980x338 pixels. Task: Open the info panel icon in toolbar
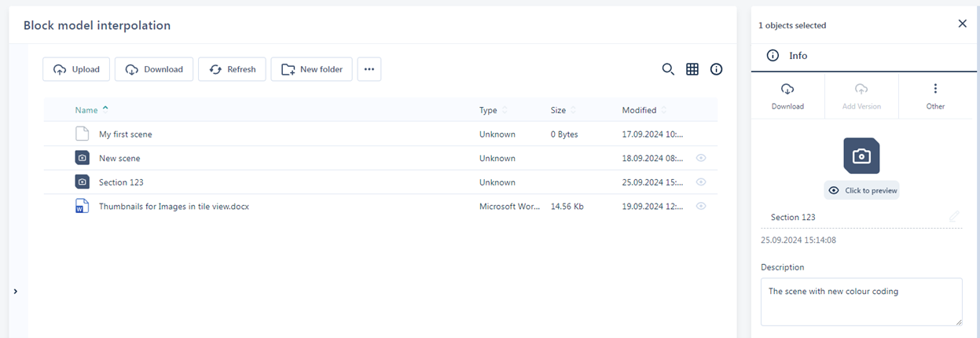coord(717,69)
